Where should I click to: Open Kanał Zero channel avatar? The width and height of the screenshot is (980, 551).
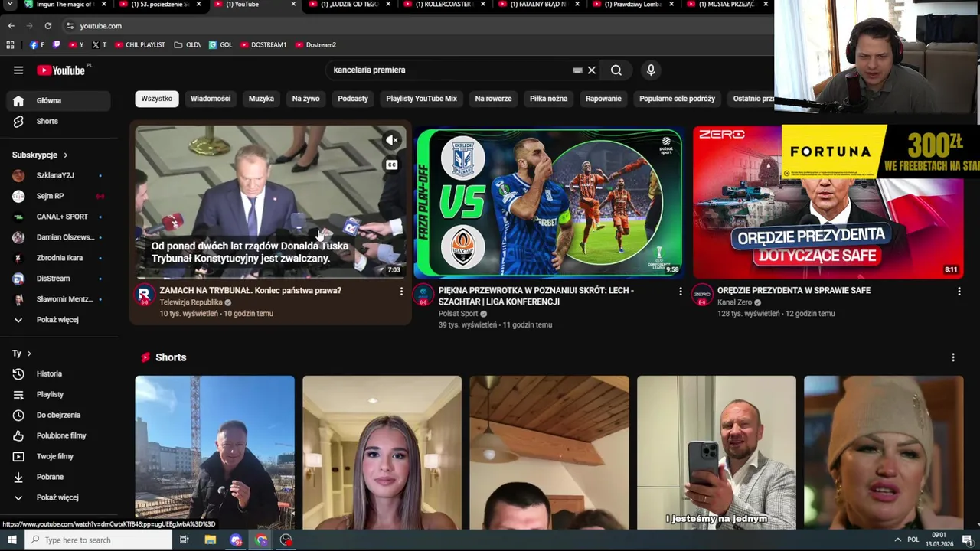(x=702, y=295)
